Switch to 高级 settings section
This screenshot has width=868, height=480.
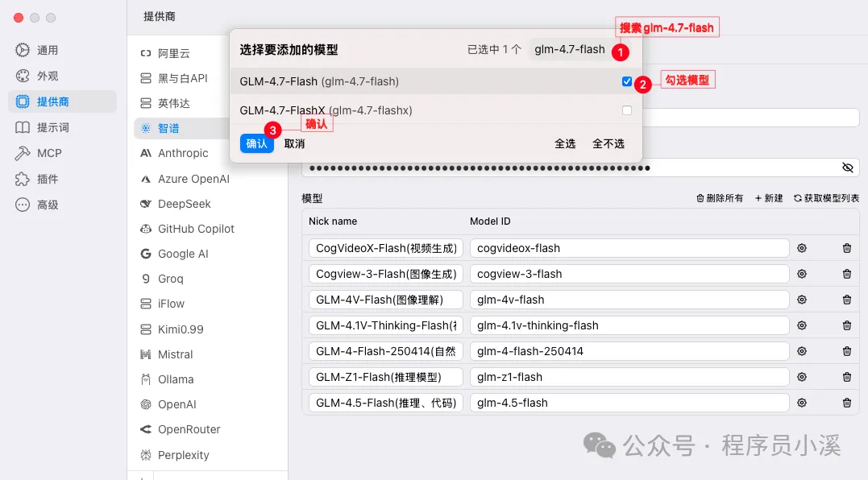62,205
